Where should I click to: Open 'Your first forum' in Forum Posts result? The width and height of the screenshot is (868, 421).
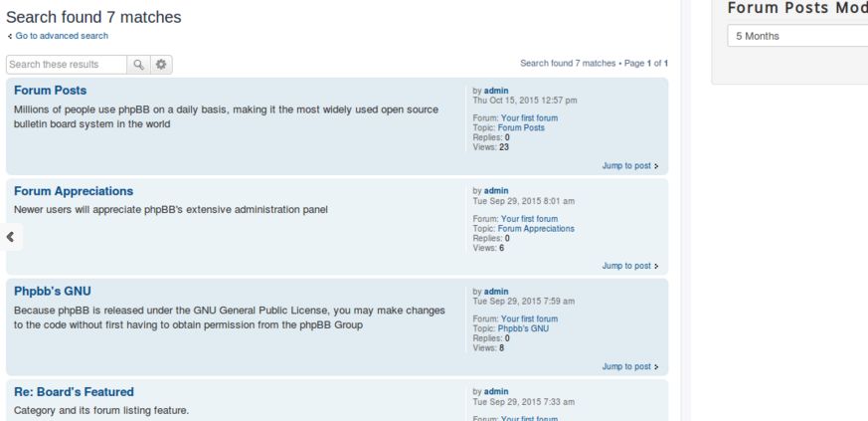529,118
